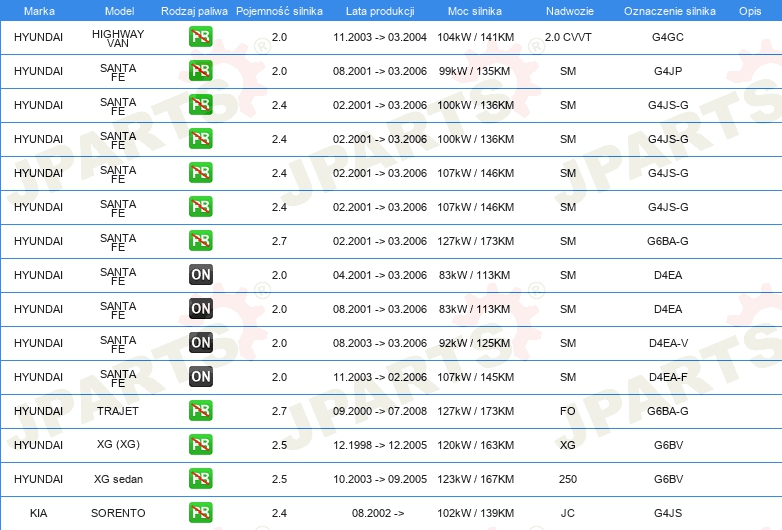Select the KIA brand cell

pyautogui.click(x=39, y=513)
